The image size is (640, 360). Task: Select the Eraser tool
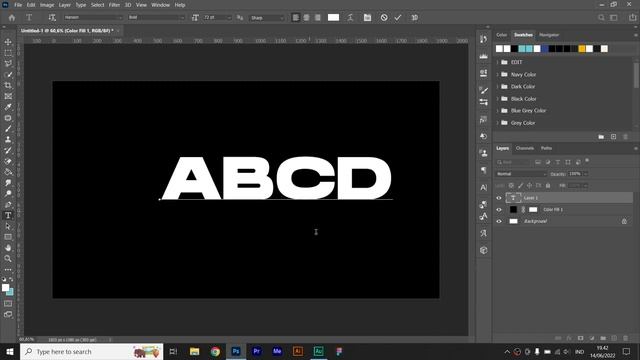(x=8, y=161)
